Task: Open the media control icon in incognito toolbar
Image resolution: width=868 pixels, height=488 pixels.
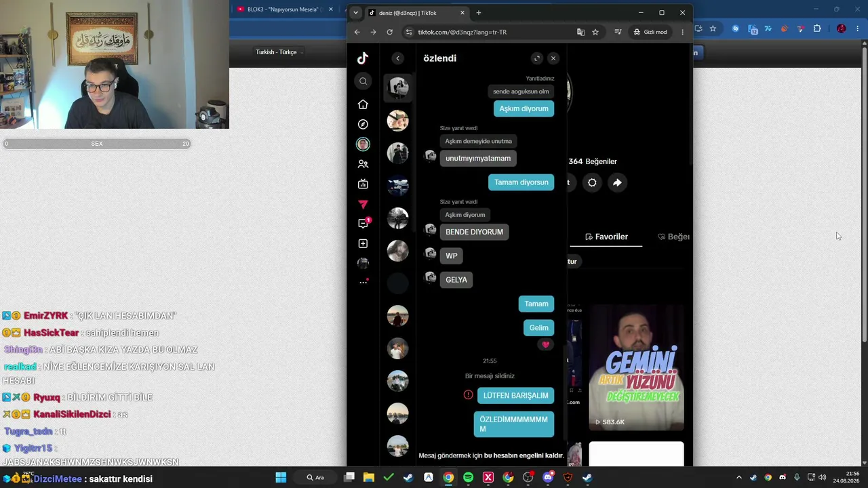Action: pos(618,32)
